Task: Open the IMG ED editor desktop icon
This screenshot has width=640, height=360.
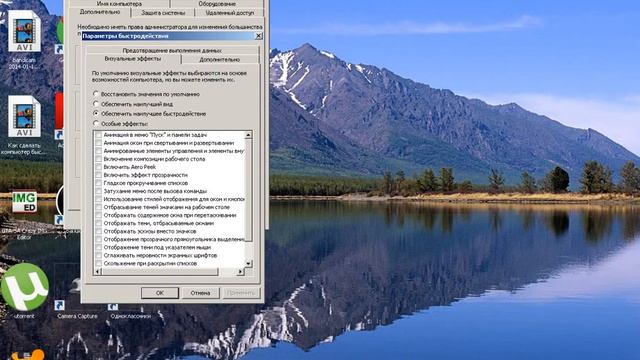Action: tap(24, 202)
